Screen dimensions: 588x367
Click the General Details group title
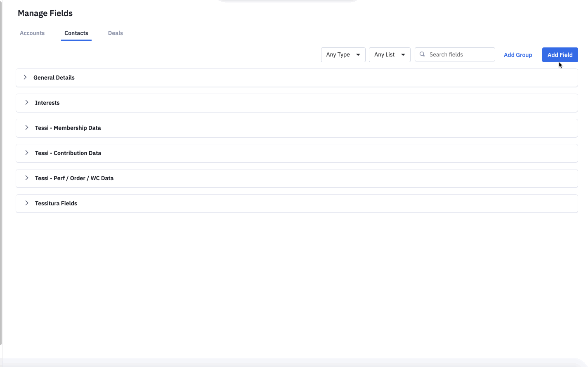point(54,78)
